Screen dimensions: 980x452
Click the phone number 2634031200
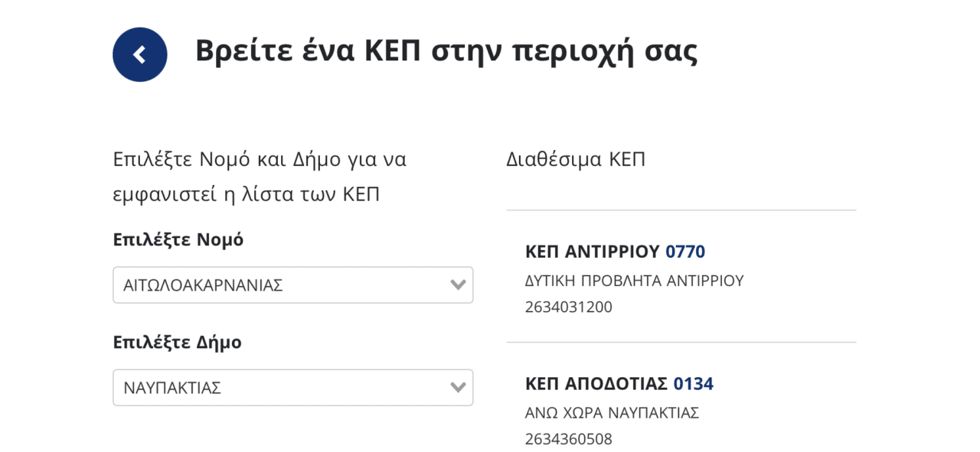(x=569, y=307)
